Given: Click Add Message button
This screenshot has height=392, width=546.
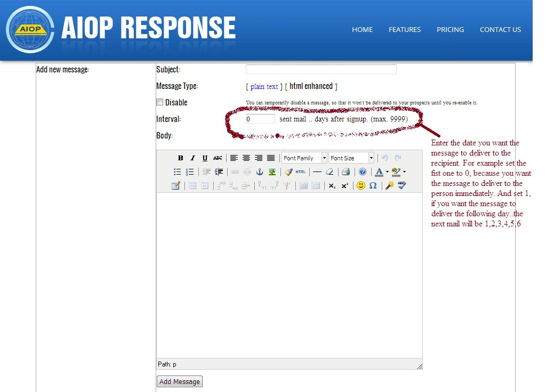Looking at the screenshot, I should point(180,381).
